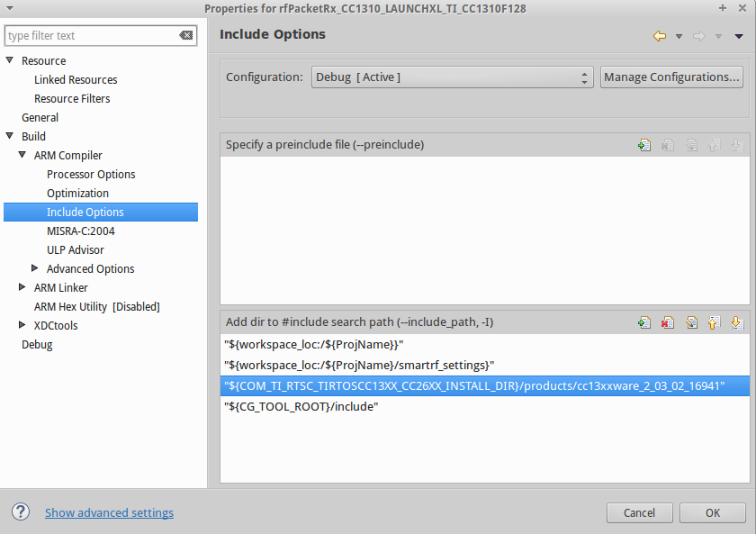Move selected include path up
The width and height of the screenshot is (756, 534).
(714, 322)
